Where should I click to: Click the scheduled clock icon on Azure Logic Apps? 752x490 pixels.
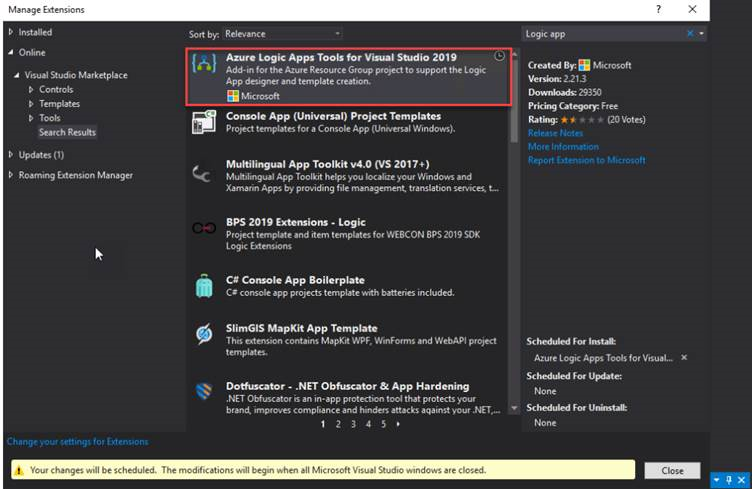pyautogui.click(x=499, y=56)
